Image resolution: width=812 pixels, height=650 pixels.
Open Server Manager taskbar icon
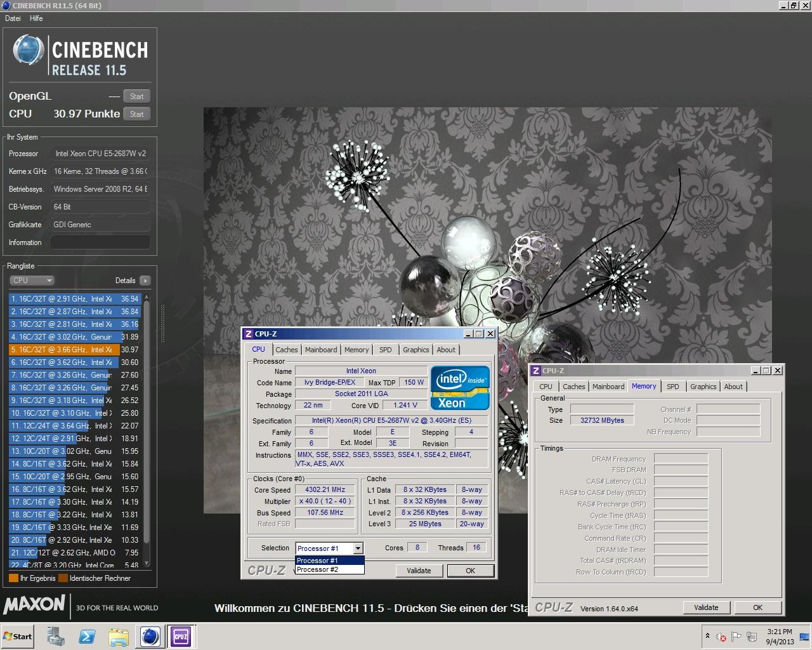pos(56,636)
